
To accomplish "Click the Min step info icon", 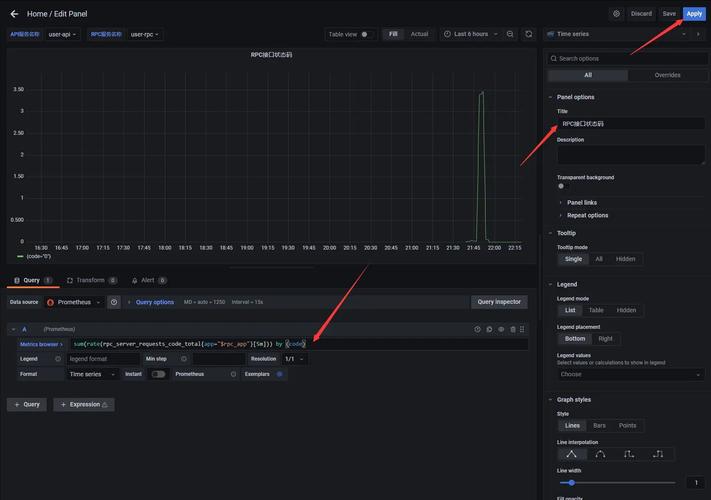I will point(184,359).
